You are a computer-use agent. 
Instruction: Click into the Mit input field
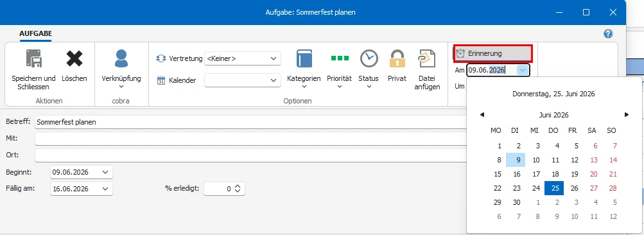pos(250,139)
